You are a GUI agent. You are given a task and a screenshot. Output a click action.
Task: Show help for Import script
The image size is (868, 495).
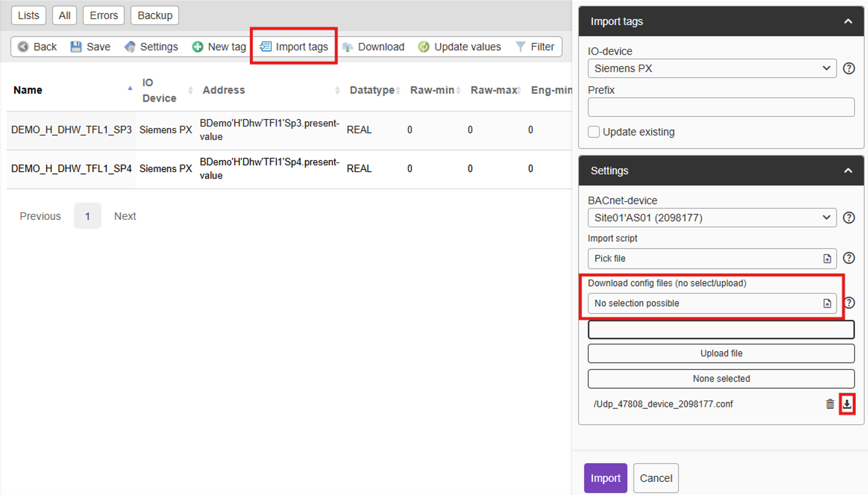[849, 258]
